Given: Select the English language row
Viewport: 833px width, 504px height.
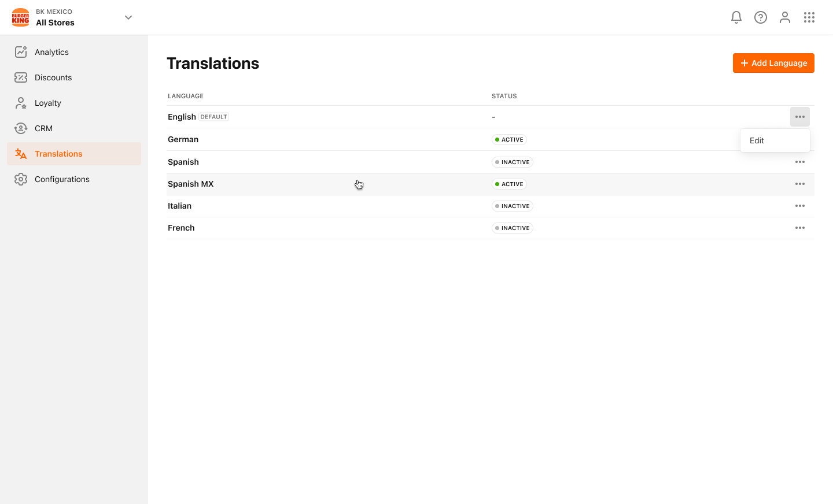Looking at the screenshot, I should point(491,117).
